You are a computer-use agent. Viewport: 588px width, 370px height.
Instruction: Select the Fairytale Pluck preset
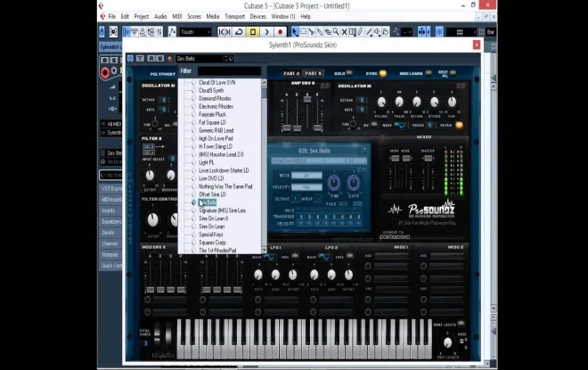212,114
